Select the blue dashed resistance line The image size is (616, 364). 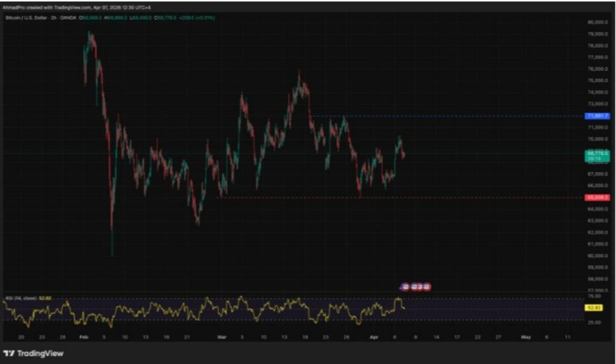coord(448,116)
